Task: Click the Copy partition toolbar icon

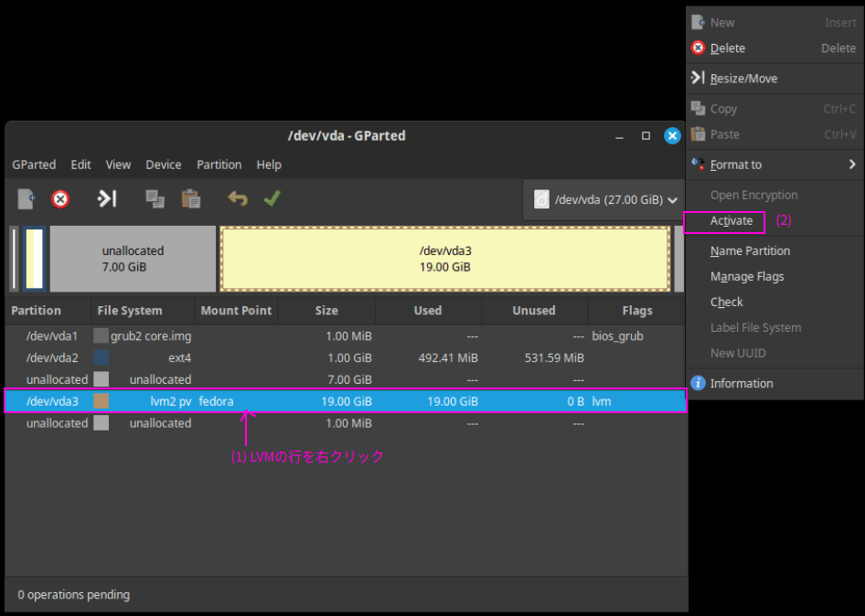Action: pos(155,199)
